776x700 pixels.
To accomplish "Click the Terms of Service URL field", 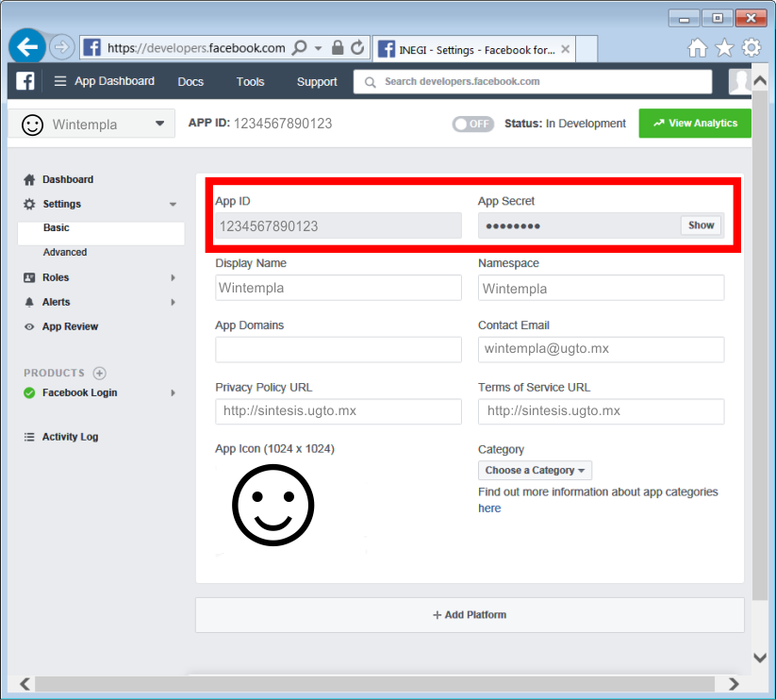I will click(x=602, y=411).
